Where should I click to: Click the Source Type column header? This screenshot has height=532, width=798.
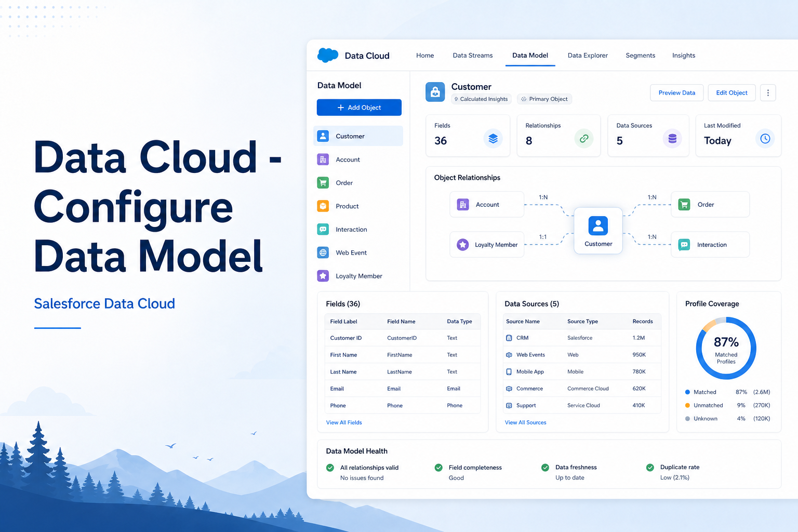[x=582, y=322]
